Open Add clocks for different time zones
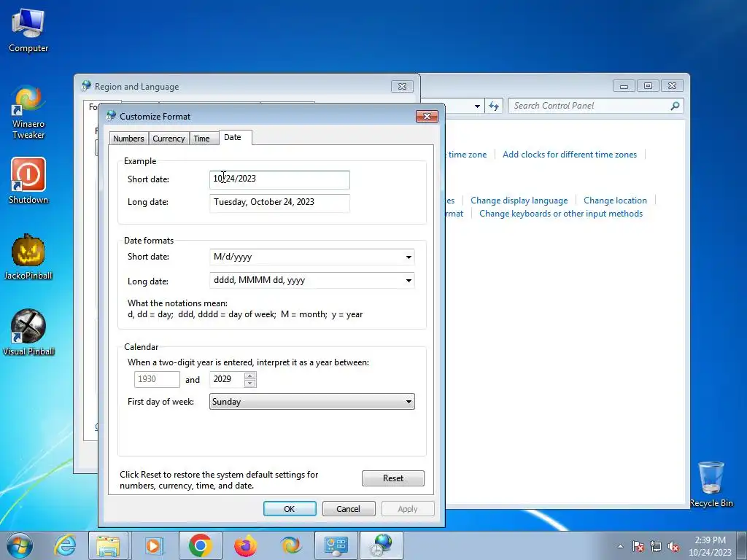The height and width of the screenshot is (560, 747). click(570, 155)
